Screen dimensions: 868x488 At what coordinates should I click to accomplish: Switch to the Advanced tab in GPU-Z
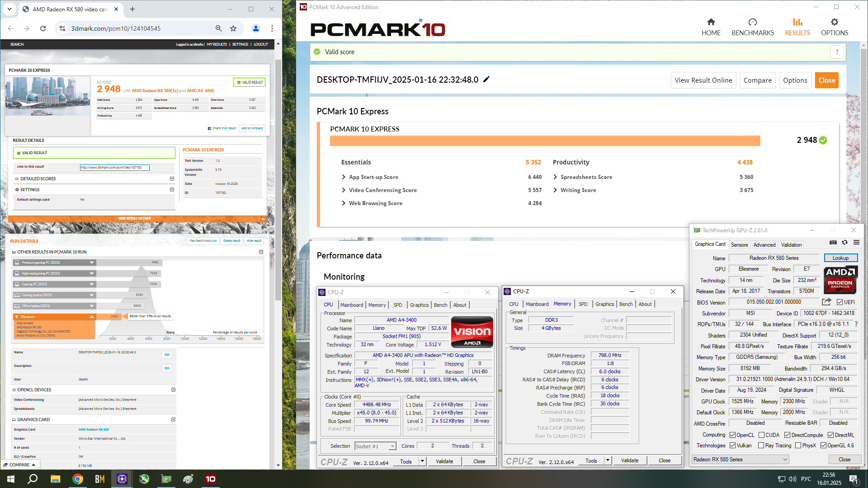[x=764, y=245]
